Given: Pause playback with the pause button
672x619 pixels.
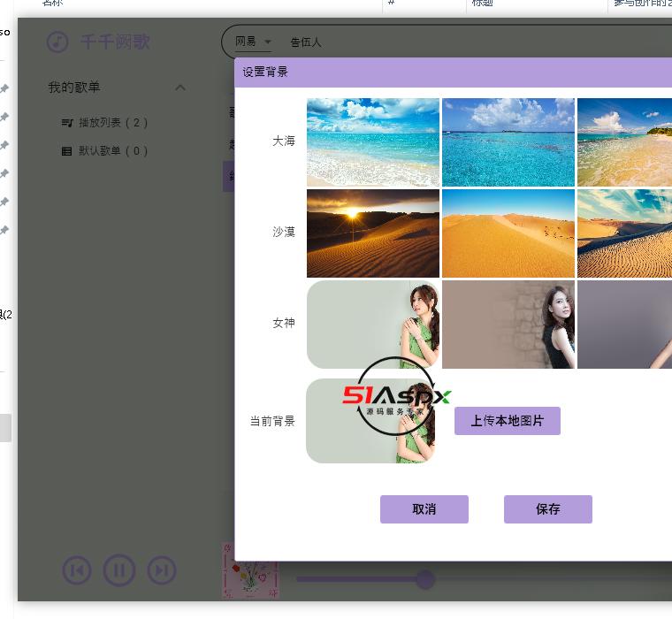Looking at the screenshot, I should [119, 570].
